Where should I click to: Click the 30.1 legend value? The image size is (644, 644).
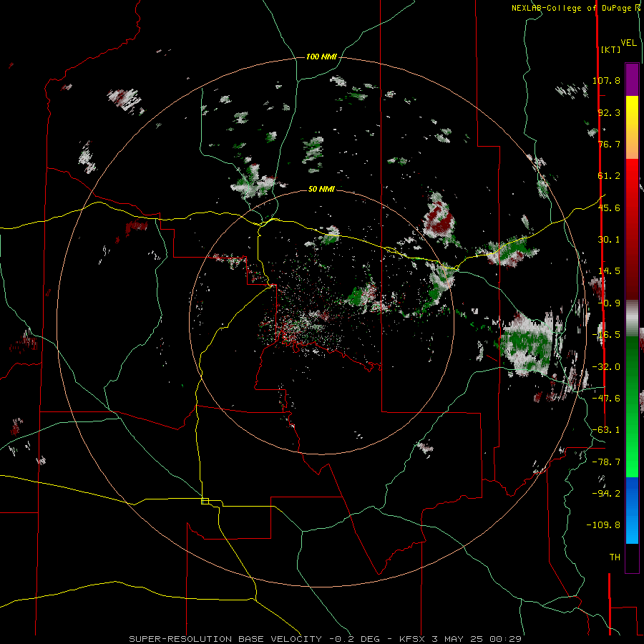pos(609,240)
